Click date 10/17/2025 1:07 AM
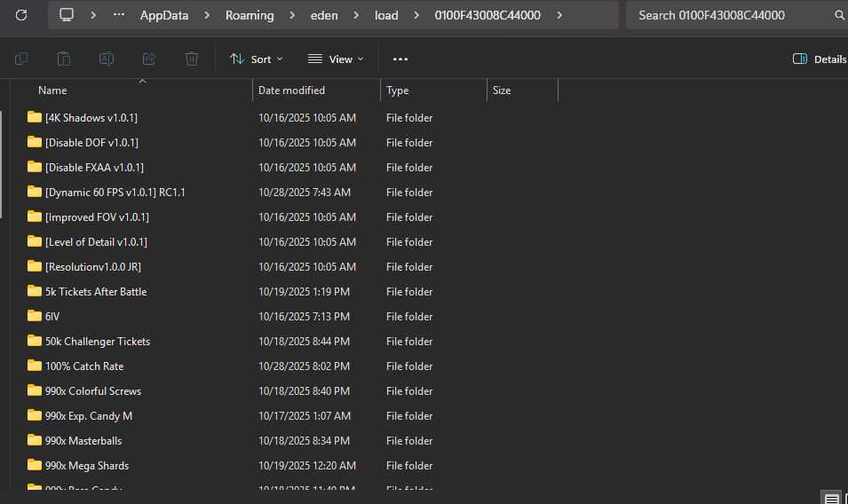Screen dimensions: 848x504 305,416
